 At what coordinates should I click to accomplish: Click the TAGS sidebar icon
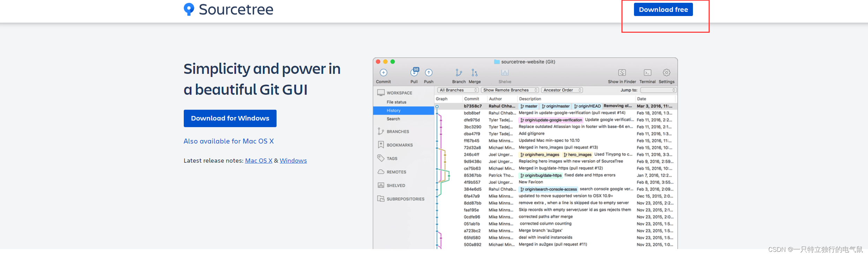(x=381, y=158)
